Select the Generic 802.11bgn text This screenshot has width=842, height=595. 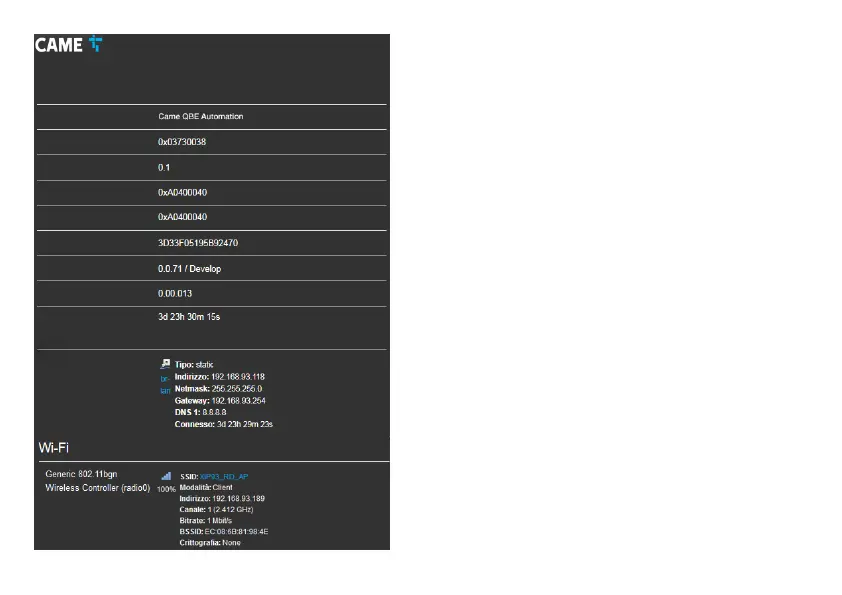point(81,474)
